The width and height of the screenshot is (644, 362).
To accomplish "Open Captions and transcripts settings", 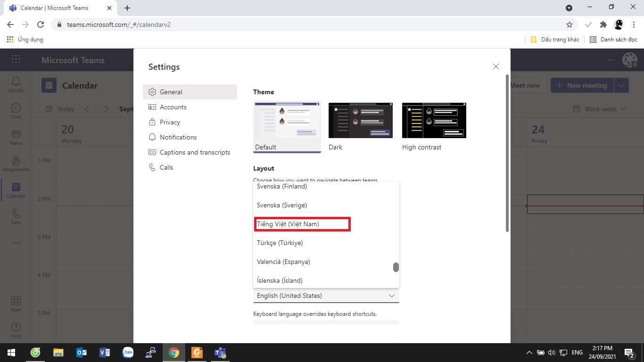I will pos(195,152).
